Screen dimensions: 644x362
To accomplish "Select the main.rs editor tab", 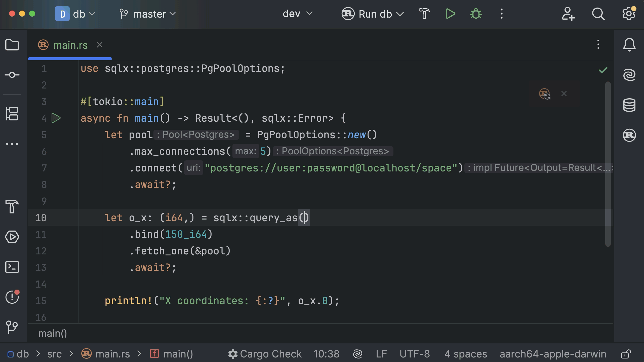I will point(70,45).
